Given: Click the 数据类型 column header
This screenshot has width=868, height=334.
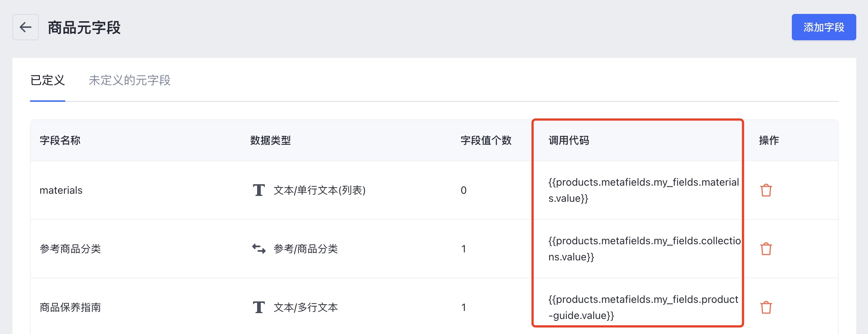Looking at the screenshot, I should click(271, 140).
